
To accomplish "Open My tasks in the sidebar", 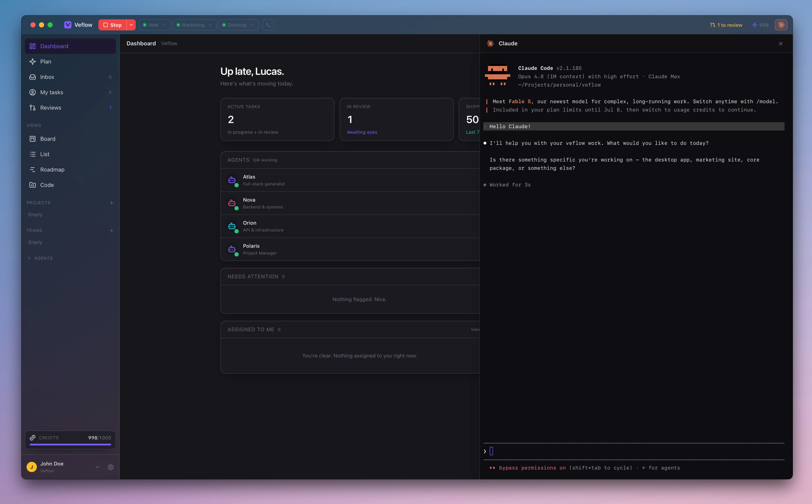I will click(x=70, y=93).
